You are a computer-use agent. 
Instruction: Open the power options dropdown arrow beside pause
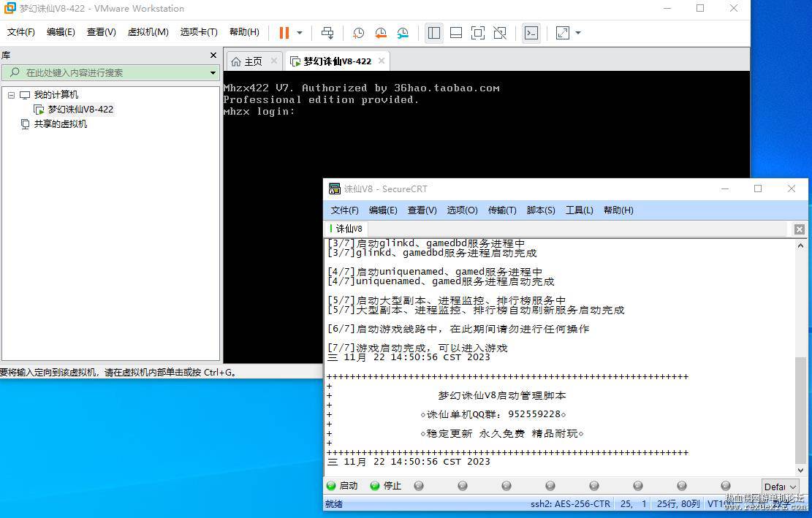(x=300, y=33)
